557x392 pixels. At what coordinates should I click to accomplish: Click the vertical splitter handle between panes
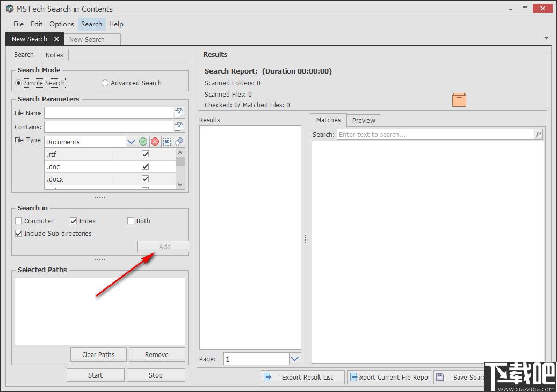[x=306, y=239]
